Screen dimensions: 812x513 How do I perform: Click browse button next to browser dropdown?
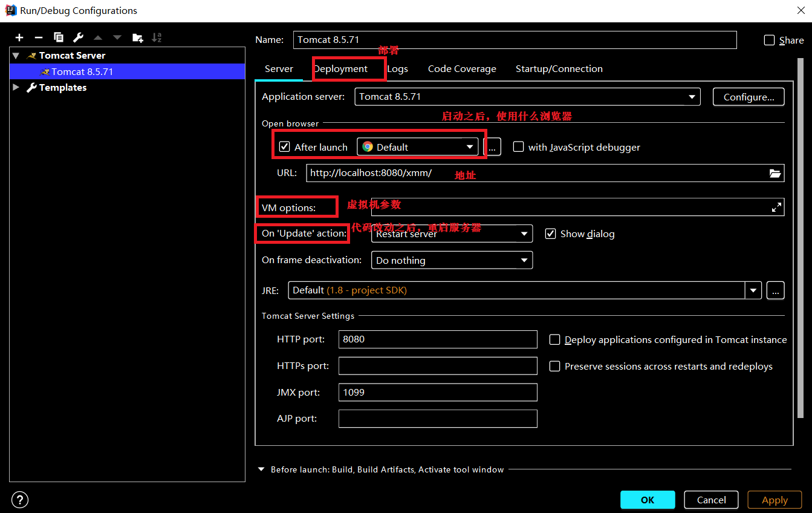coord(492,147)
